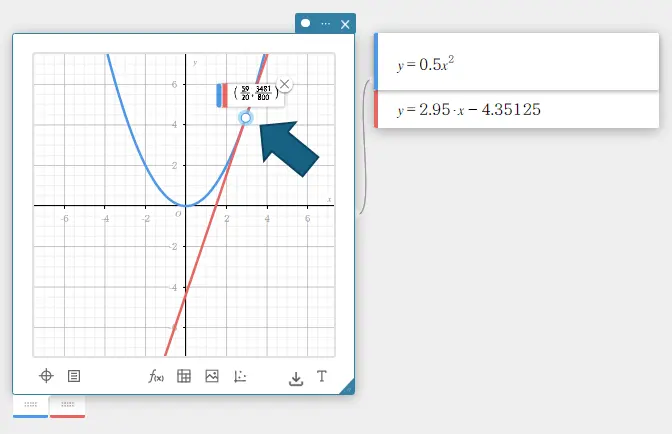
Task: Select the blue graph tab below the panel
Action: tap(30, 406)
